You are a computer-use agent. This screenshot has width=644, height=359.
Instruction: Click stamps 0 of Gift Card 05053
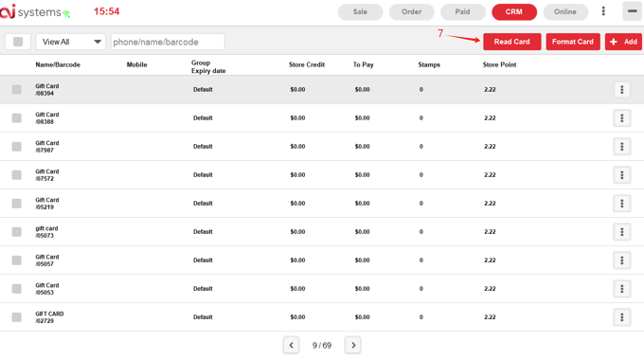[421, 289]
